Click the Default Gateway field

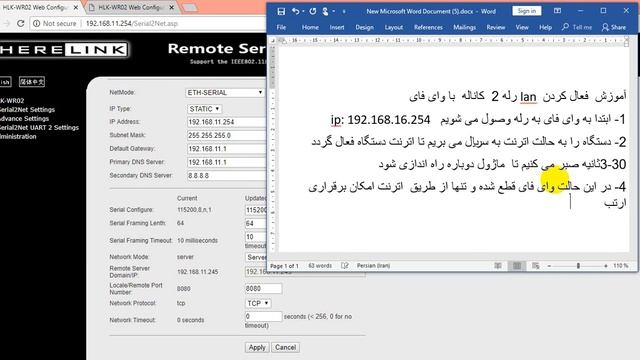[x=227, y=149]
